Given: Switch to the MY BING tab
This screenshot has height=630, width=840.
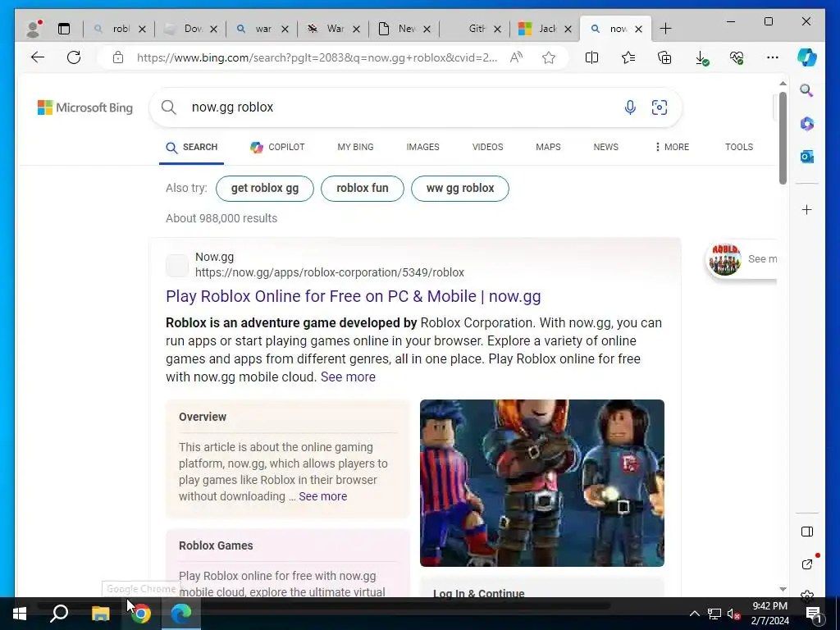Looking at the screenshot, I should coord(355,147).
